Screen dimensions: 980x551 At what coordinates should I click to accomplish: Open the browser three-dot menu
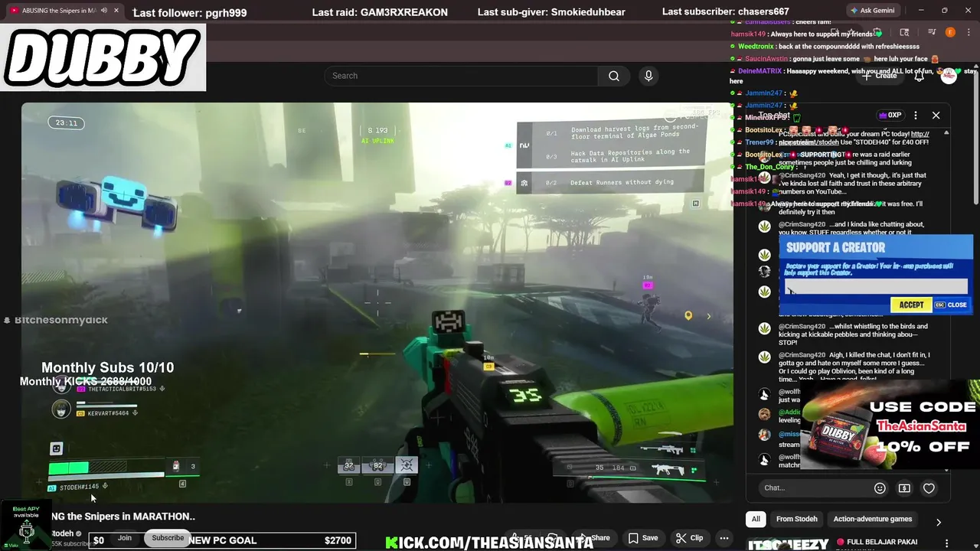click(x=968, y=32)
